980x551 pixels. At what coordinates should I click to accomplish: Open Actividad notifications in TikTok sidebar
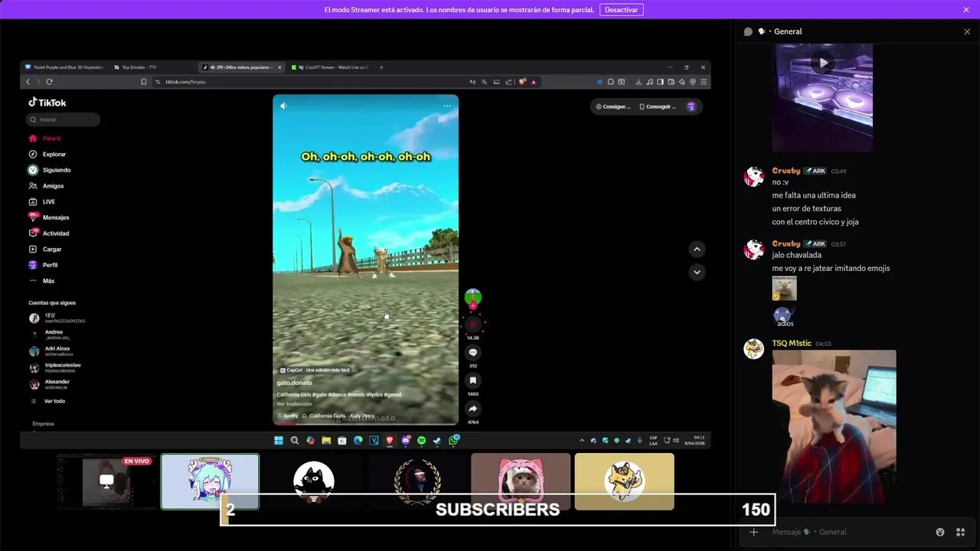click(50, 233)
